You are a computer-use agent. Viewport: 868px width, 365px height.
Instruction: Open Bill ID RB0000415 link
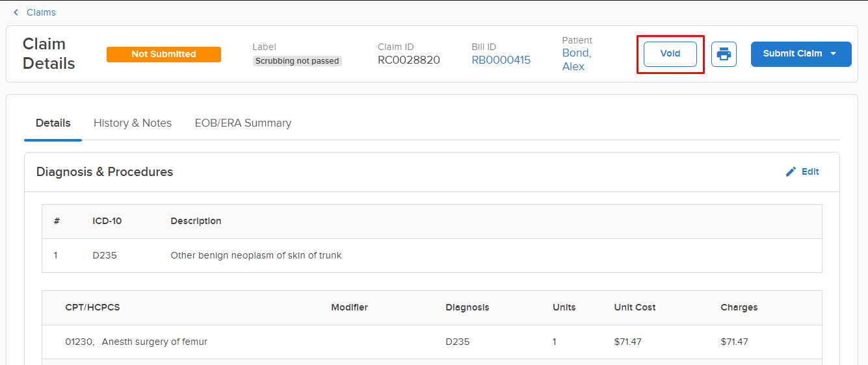501,60
